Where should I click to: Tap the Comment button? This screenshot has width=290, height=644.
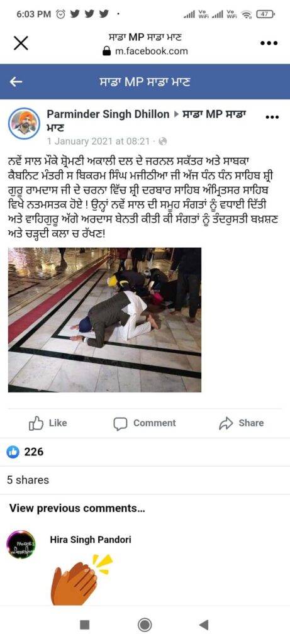coord(145,423)
